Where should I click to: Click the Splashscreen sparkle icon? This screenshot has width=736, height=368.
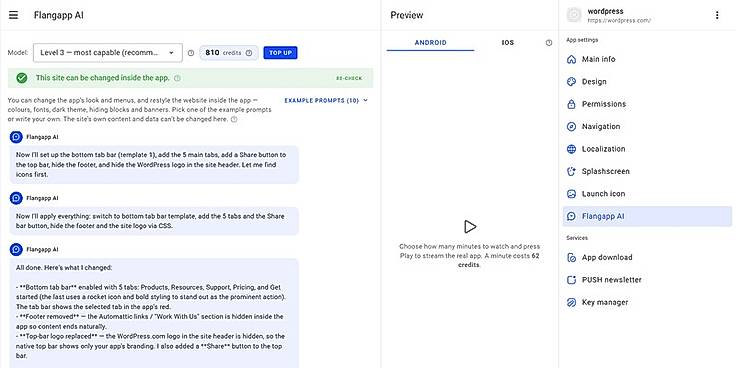(571, 171)
